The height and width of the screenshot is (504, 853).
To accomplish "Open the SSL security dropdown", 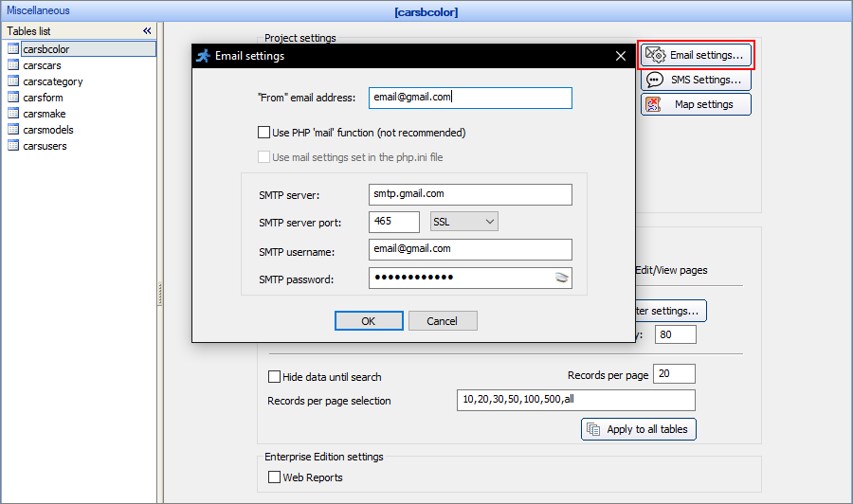I will click(x=464, y=222).
